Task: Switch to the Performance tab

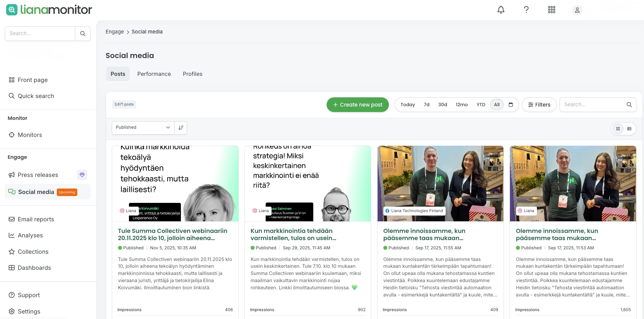Action: point(154,74)
